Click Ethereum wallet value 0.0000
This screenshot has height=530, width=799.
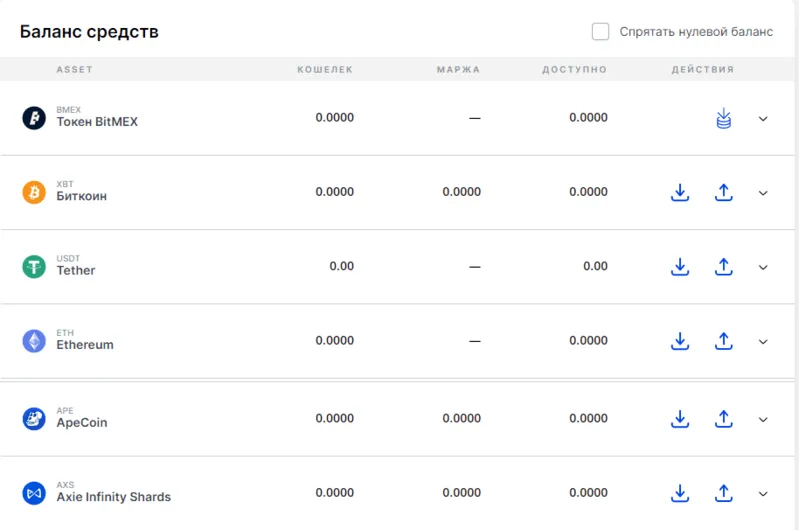(x=335, y=340)
